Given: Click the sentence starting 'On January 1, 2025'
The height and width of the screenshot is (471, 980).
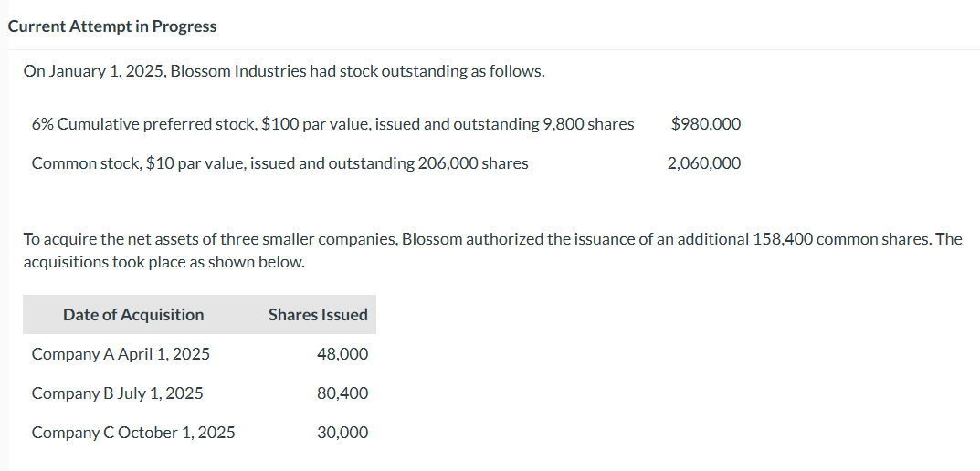Looking at the screenshot, I should tap(283, 71).
